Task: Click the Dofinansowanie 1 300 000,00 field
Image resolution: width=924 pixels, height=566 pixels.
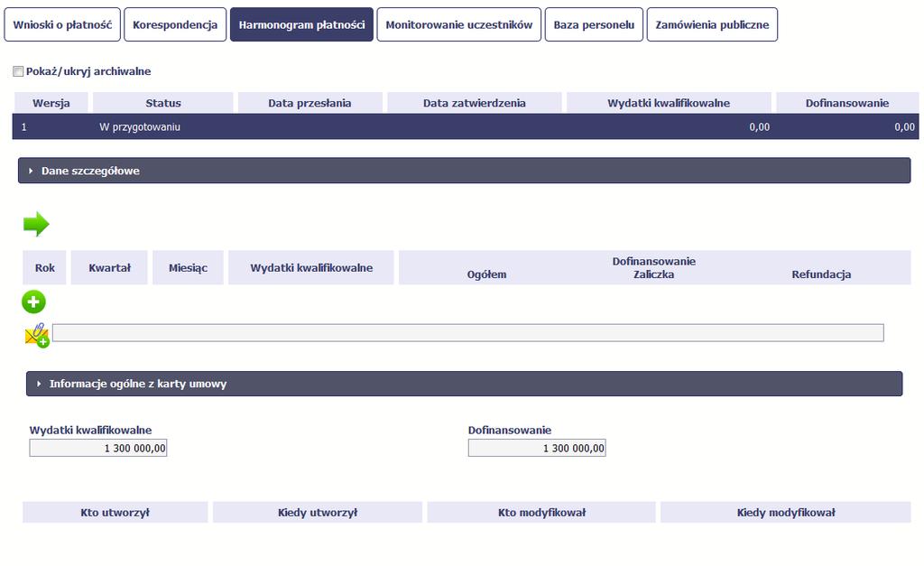Action: point(537,448)
